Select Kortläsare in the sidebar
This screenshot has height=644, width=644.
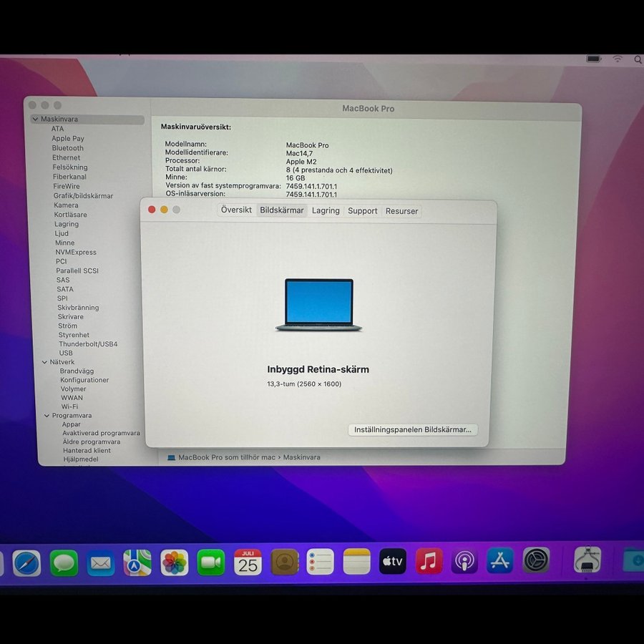[70, 215]
